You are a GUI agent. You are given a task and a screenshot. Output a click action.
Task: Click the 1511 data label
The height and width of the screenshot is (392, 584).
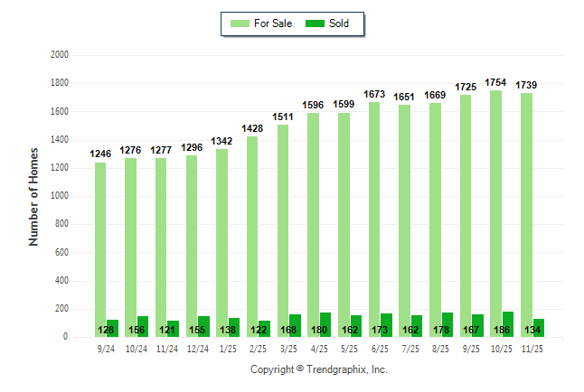pyautogui.click(x=283, y=117)
